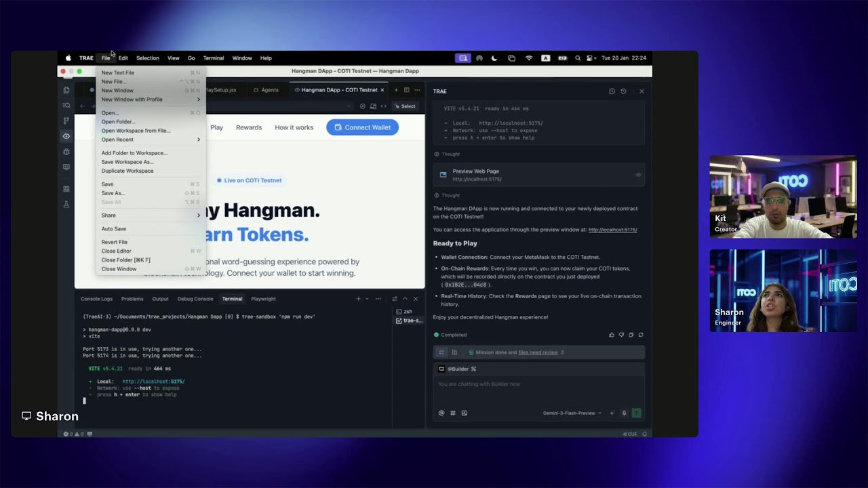Click the thumbs down icon on the response
This screenshot has width=868, height=488.
pos(621,335)
